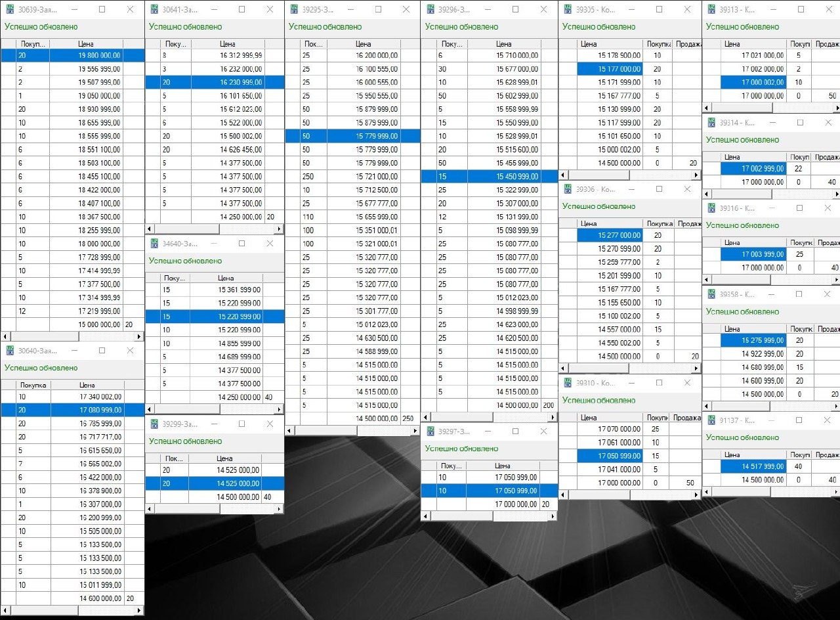Click the app icon in window 30641 title bar
This screenshot has width=840, height=620.
[154, 10]
